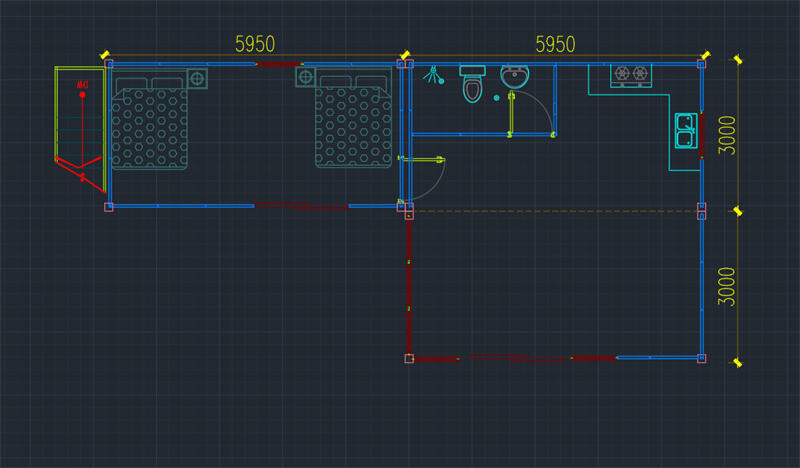The image size is (800, 468).
Task: Select the bathroom bottom partition wall
Action: coord(483,135)
